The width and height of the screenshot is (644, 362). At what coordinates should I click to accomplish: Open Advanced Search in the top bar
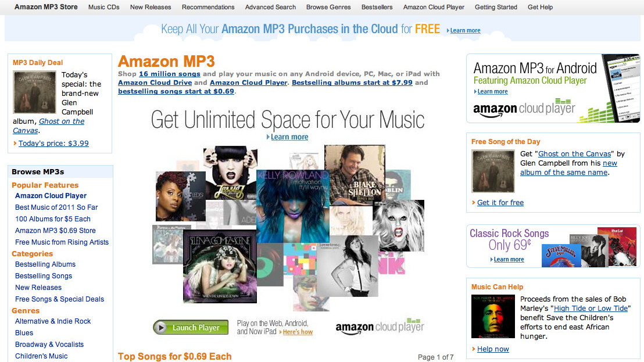(270, 7)
